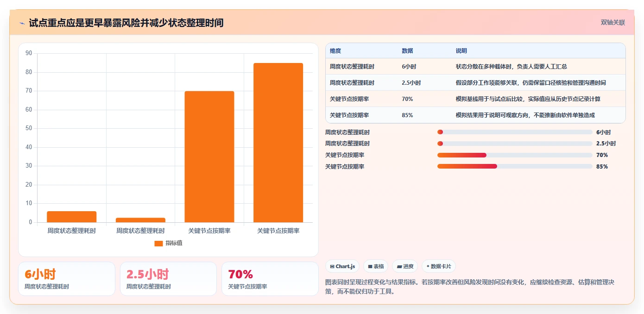
Task: Click the 指标值 legend label
Action: [x=174, y=243]
